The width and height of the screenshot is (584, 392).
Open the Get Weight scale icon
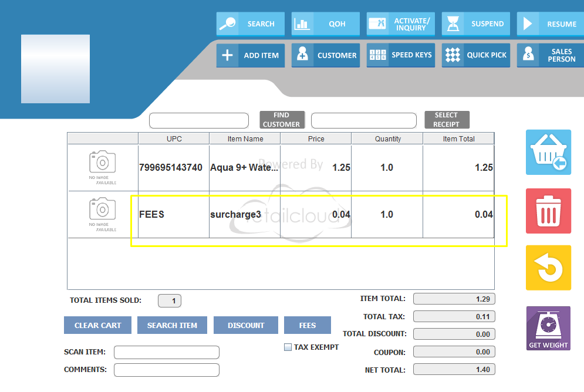(x=548, y=329)
